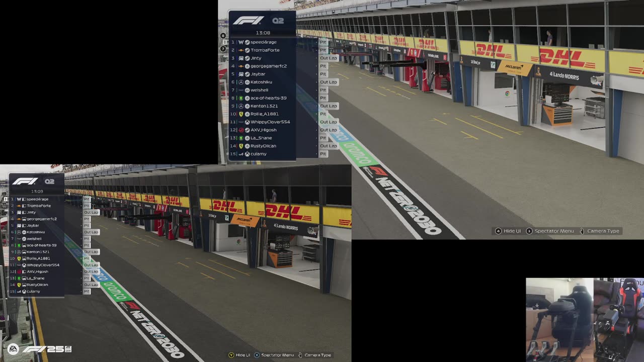Click Out Lap status for Kenton1321, upper view
This screenshot has width=644, height=362.
[x=329, y=106]
